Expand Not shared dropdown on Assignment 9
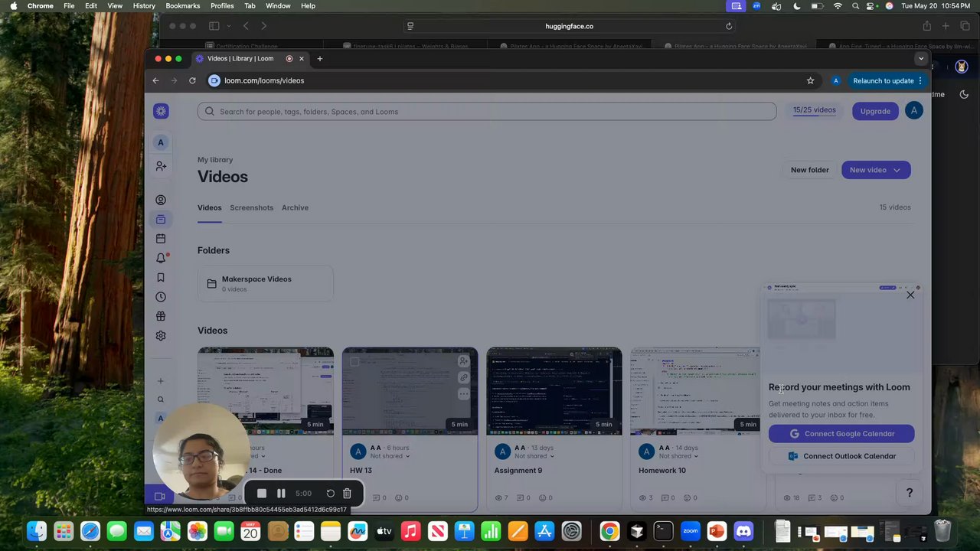Viewport: 980px width, 551px height. (x=534, y=456)
